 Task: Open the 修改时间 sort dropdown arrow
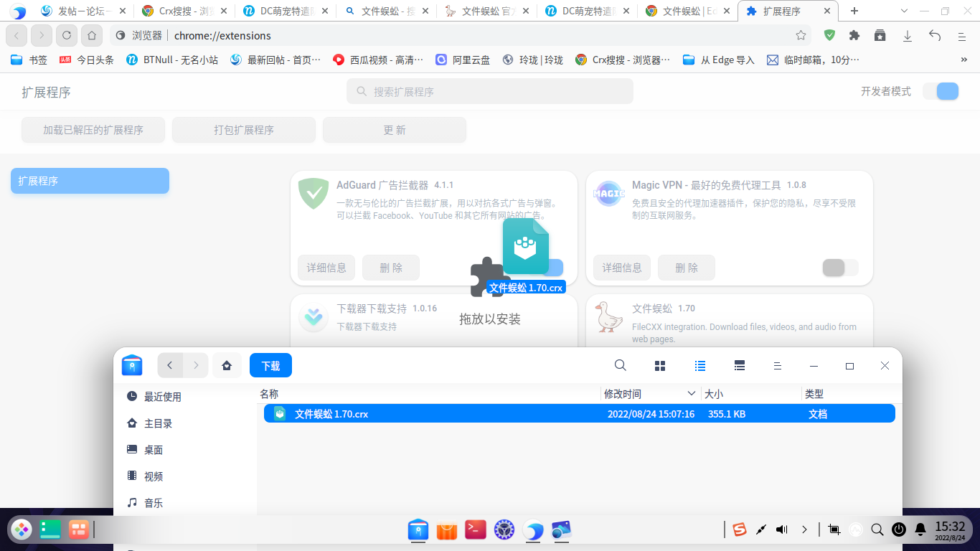pos(691,393)
